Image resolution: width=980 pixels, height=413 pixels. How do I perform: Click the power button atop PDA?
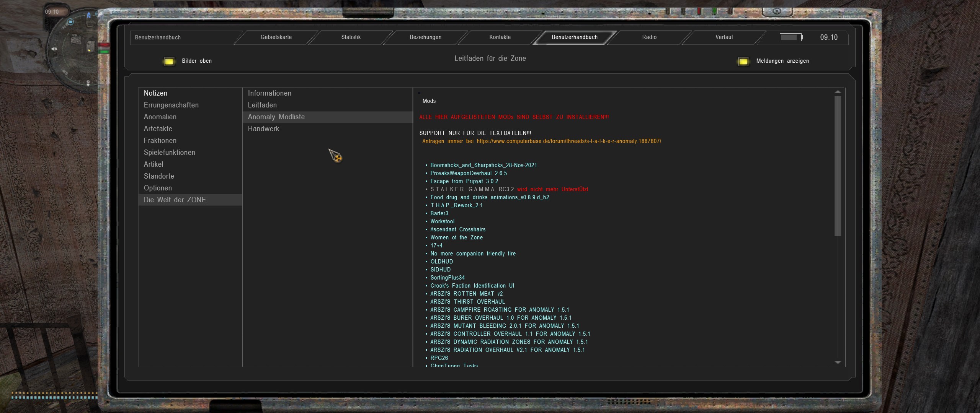(x=777, y=11)
